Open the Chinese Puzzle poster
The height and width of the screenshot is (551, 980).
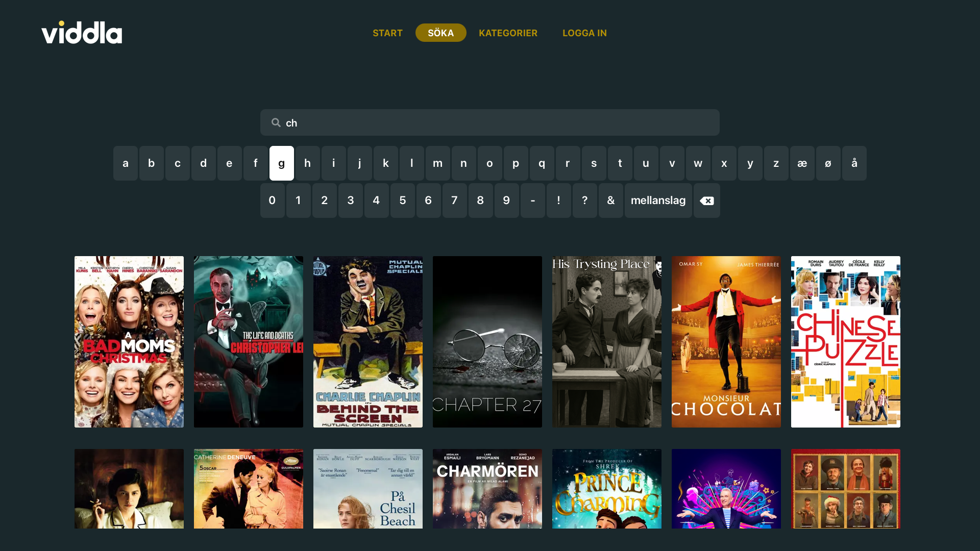[846, 342]
